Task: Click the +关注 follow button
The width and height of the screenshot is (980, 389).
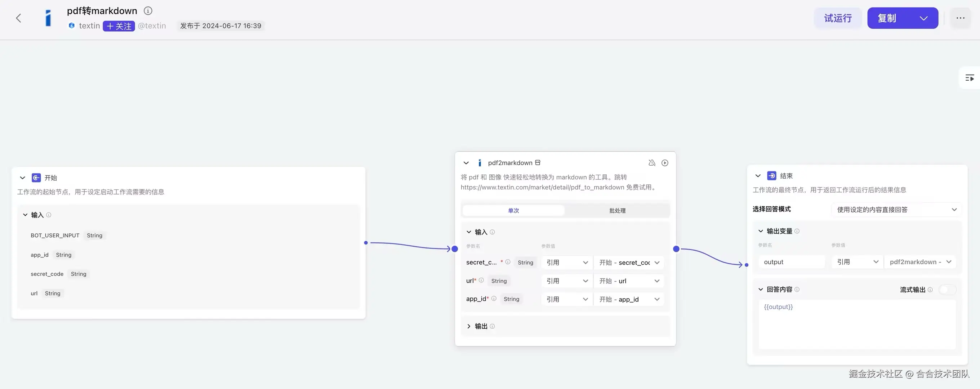Action: pyautogui.click(x=119, y=26)
